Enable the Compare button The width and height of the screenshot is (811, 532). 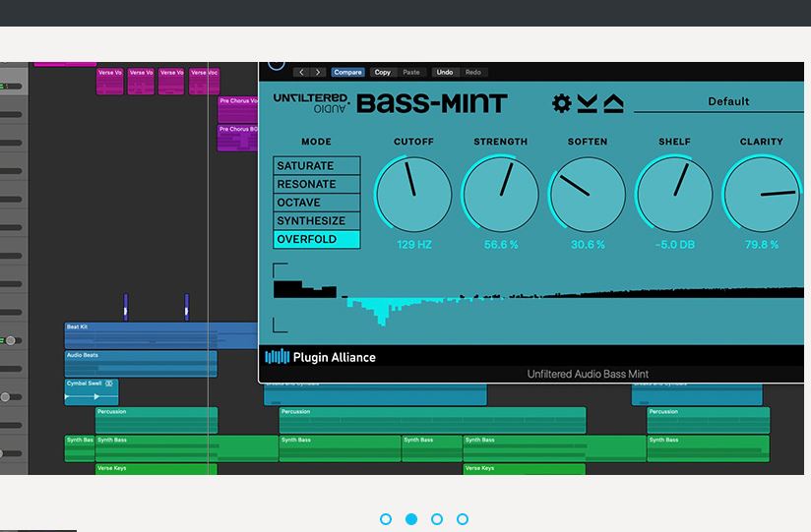[347, 73]
